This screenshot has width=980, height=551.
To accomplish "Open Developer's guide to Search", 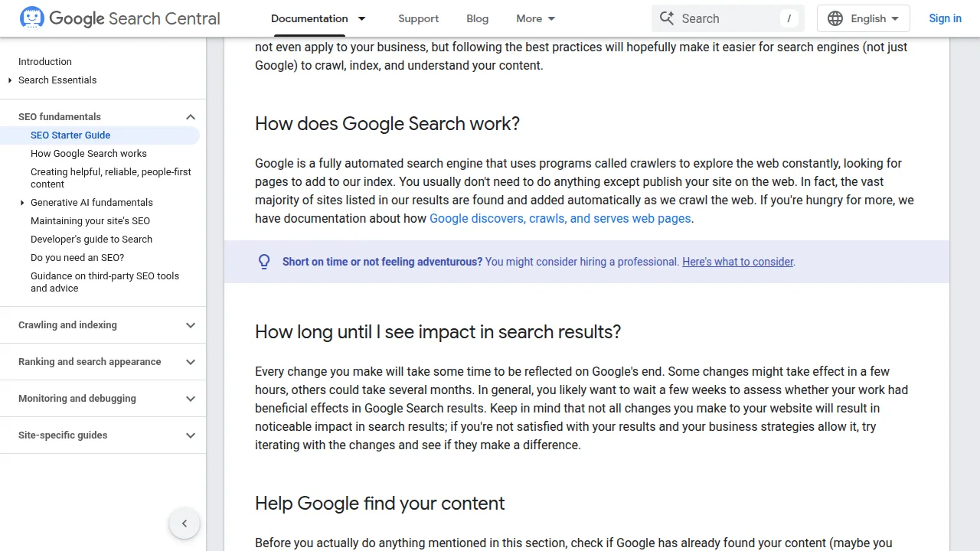I will coord(91,239).
